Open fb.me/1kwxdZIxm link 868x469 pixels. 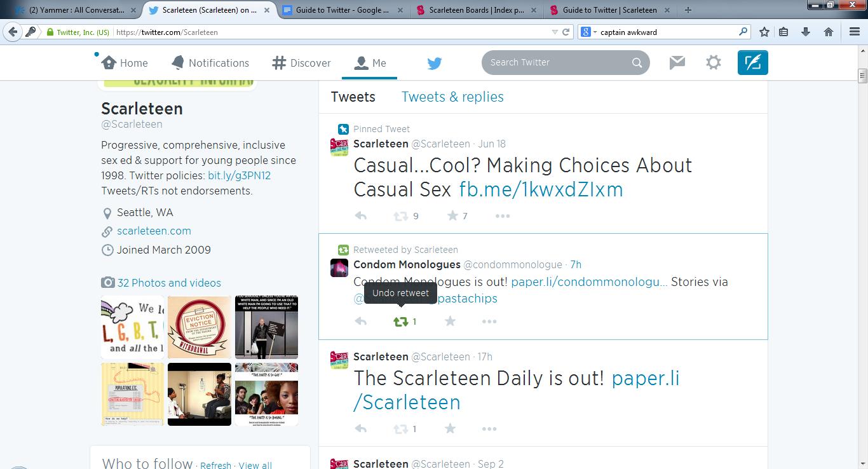coord(541,189)
